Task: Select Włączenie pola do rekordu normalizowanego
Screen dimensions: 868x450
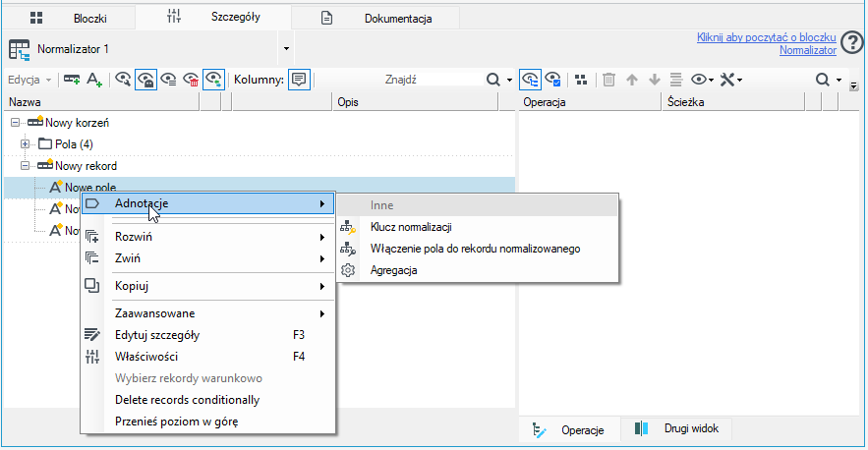Action: 478,249
